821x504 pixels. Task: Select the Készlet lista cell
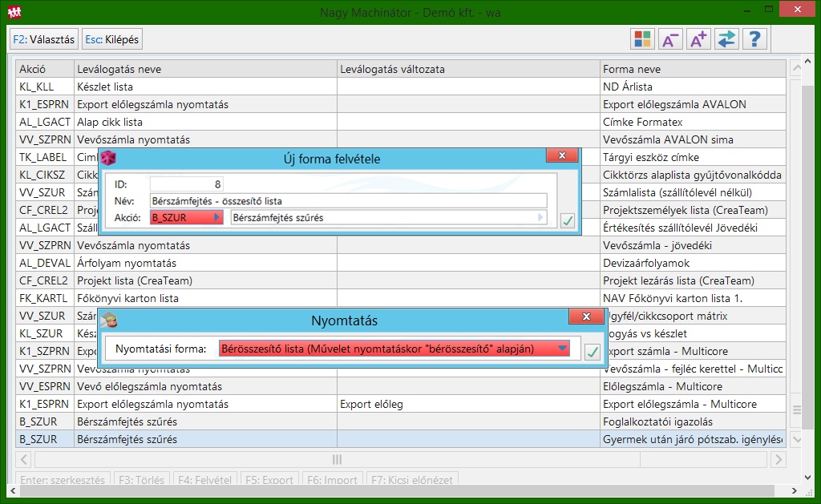point(205,87)
